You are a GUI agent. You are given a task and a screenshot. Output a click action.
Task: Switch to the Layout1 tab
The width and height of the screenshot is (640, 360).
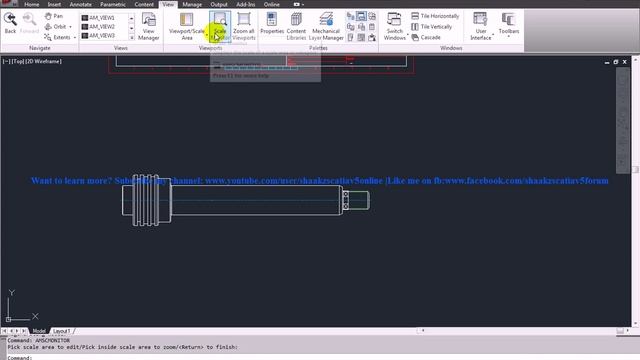61,331
